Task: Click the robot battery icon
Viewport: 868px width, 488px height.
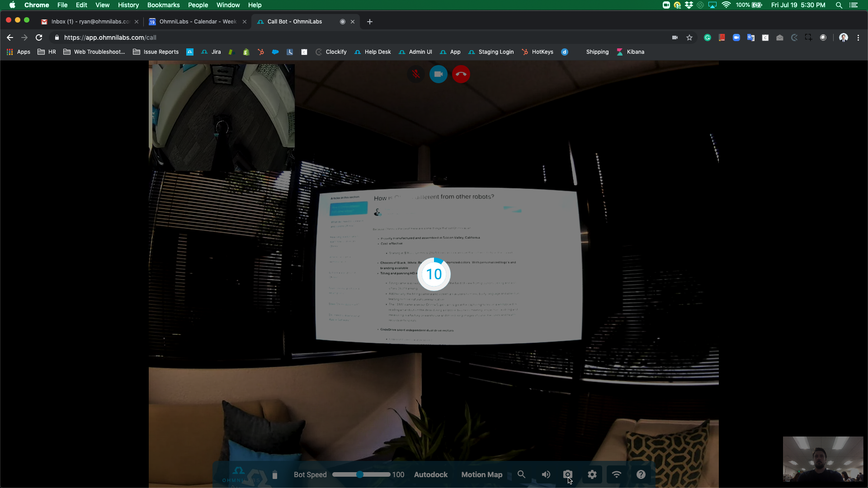Action: click(275, 474)
